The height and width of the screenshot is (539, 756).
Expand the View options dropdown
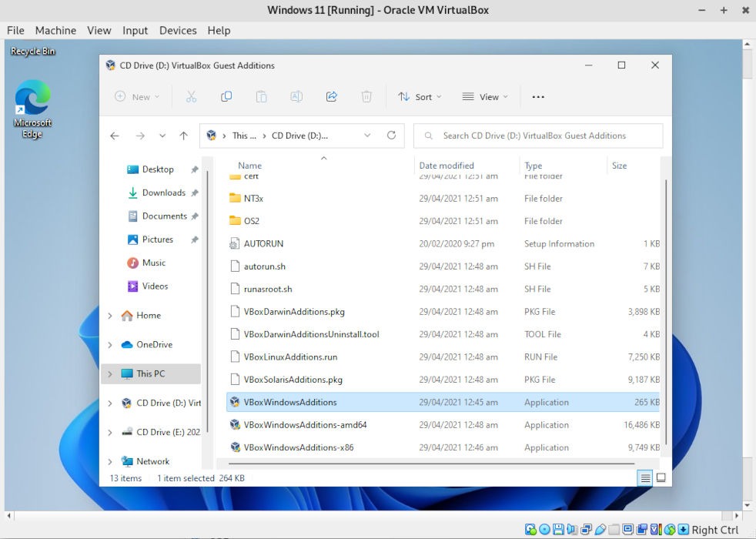pos(485,96)
